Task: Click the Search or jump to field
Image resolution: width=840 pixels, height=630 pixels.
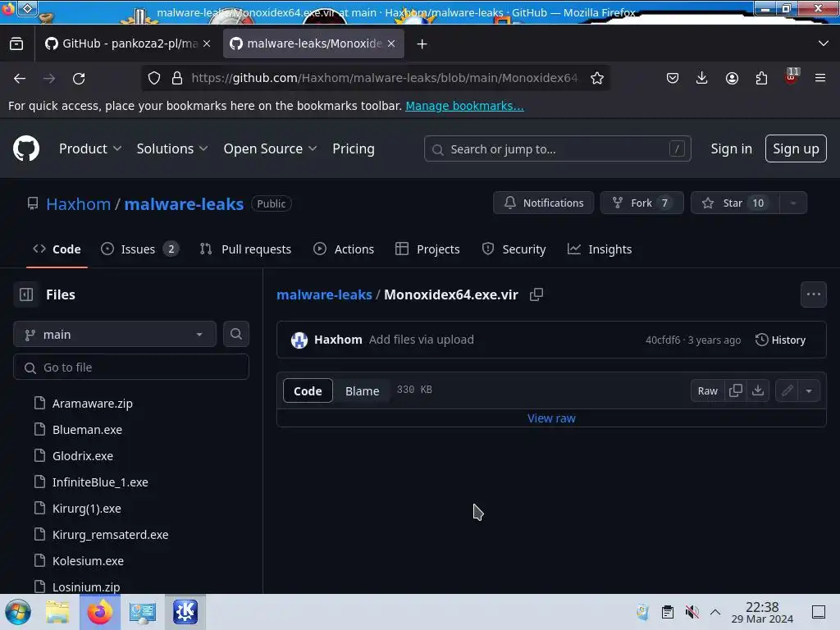Action: 557,149
